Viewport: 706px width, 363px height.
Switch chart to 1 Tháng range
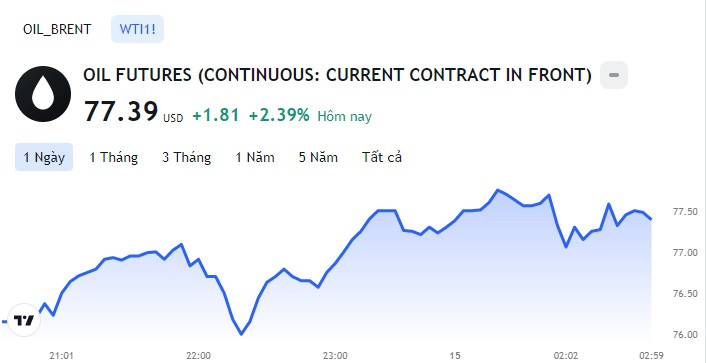[x=113, y=157]
